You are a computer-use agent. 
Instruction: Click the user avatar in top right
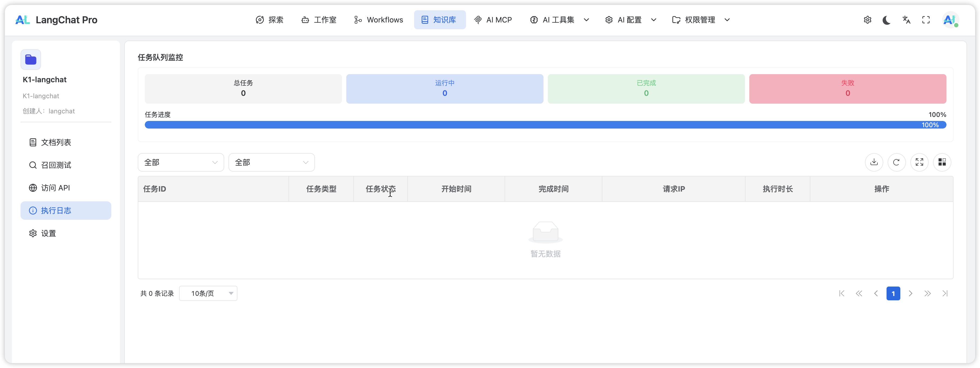click(950, 20)
